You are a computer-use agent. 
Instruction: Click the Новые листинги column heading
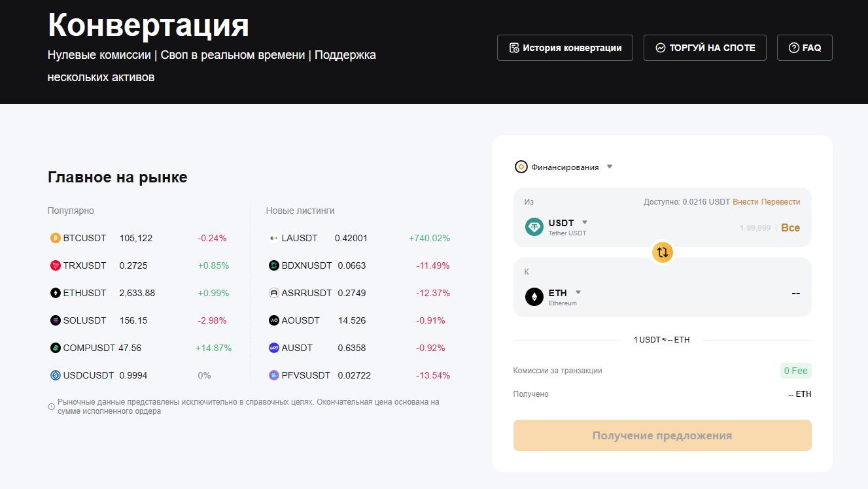300,211
